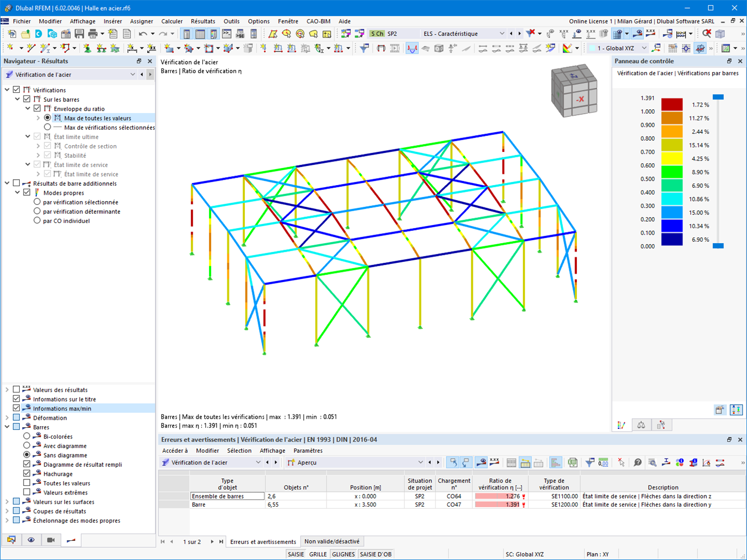This screenshot has height=560, width=747.
Task: Check the Valeurs des résultats checkbox
Action: click(x=17, y=390)
